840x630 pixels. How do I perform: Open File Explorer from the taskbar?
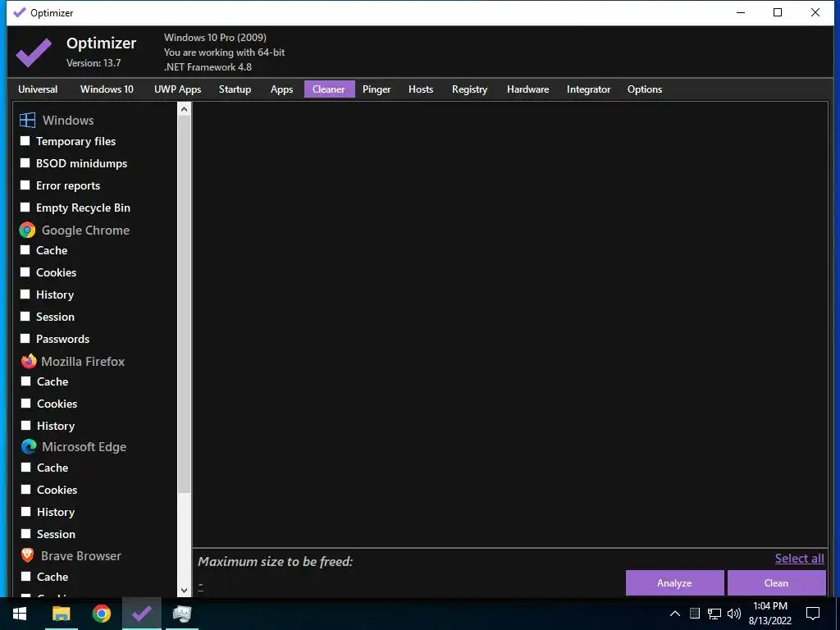pos(61,614)
